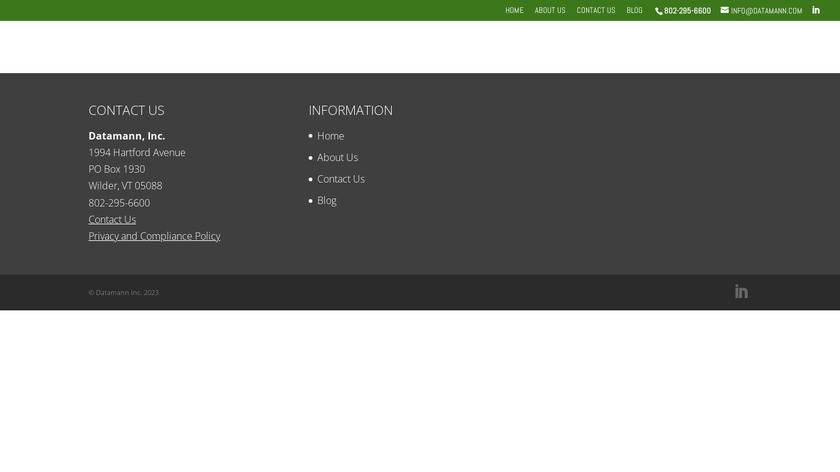This screenshot has height=472, width=840.
Task: Click the Wilder, VT 05088 line
Action: (125, 186)
